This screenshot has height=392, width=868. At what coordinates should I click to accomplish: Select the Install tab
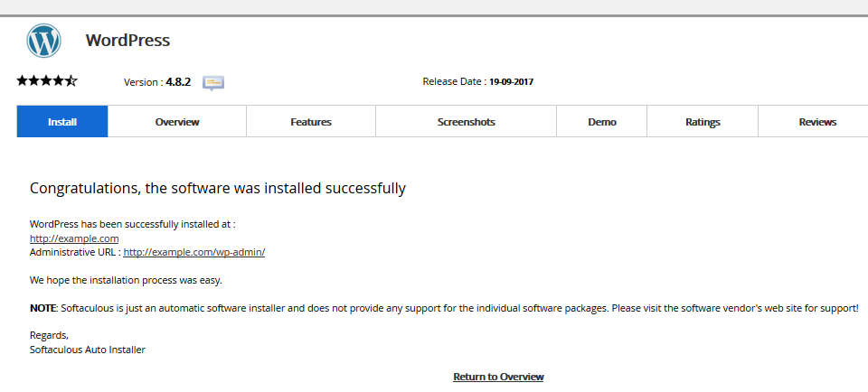pos(62,122)
